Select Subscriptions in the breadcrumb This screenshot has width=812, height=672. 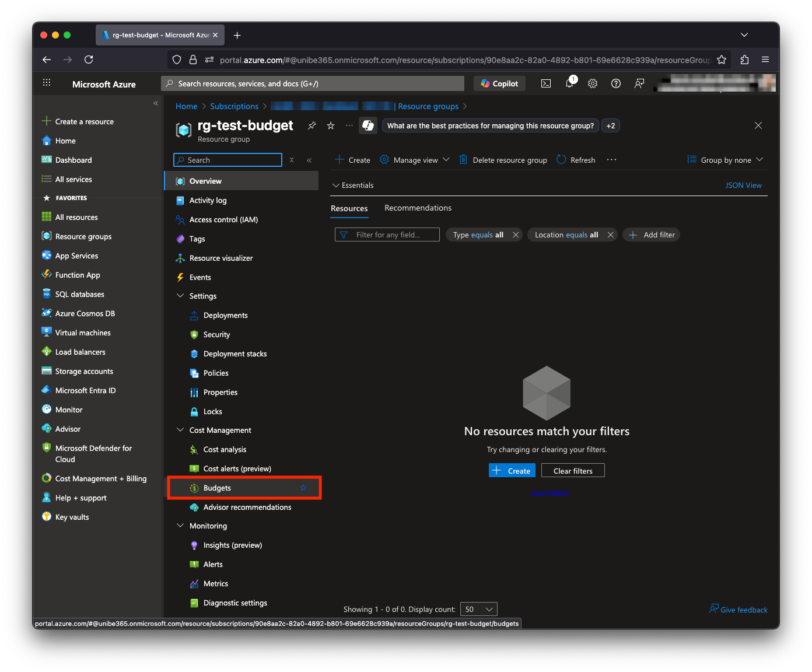click(x=234, y=106)
